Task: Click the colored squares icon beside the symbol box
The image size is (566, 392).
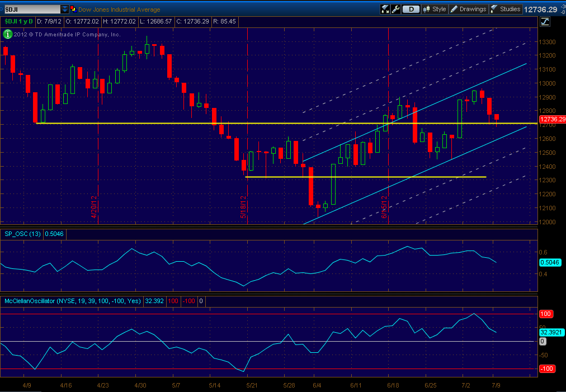Action: click(x=73, y=9)
